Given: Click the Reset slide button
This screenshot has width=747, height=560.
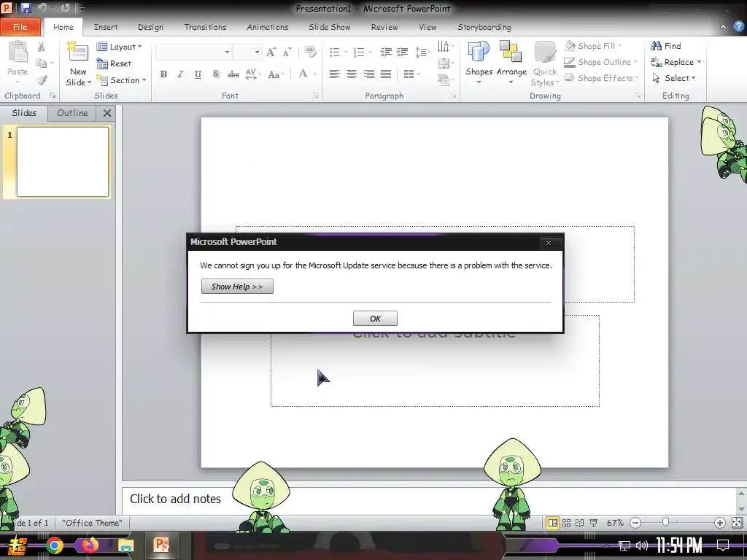Looking at the screenshot, I should pos(114,63).
